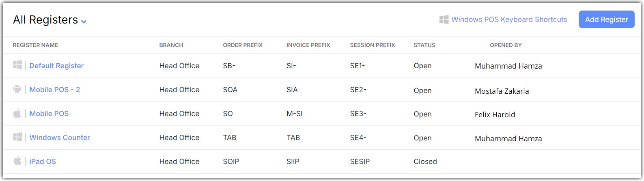The image size is (644, 181).
Task: Open the Mobile POS - 2 register
Action: tap(55, 90)
